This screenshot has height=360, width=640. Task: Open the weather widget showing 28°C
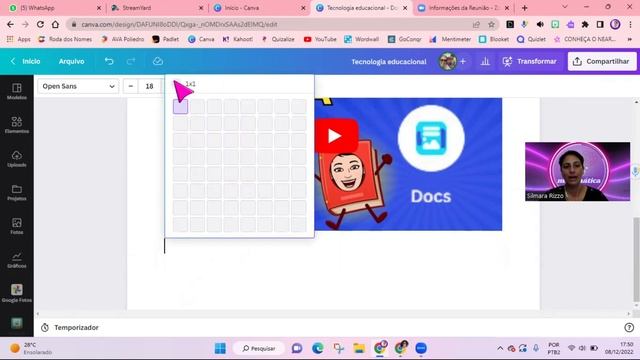pyautogui.click(x=31, y=348)
